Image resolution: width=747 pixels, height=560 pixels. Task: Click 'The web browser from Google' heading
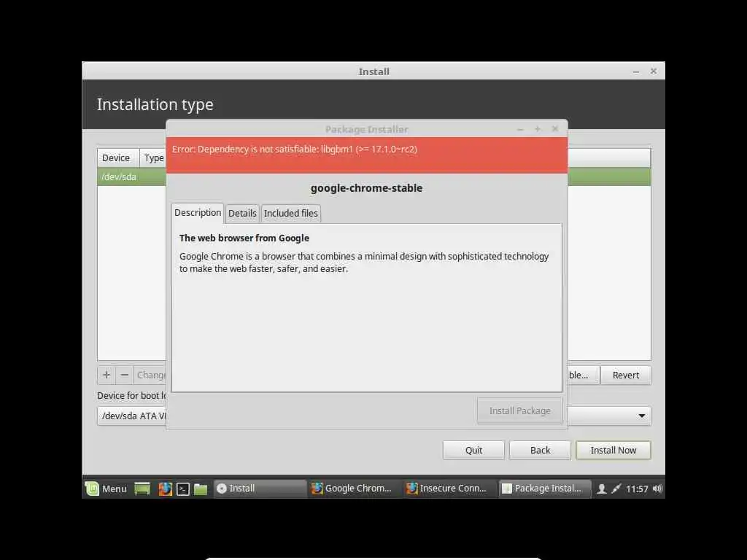click(x=244, y=238)
